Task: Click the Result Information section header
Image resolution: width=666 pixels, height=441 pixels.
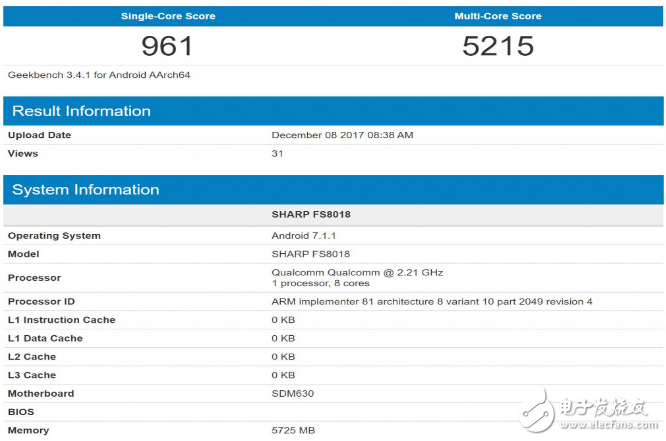Action: click(x=82, y=111)
